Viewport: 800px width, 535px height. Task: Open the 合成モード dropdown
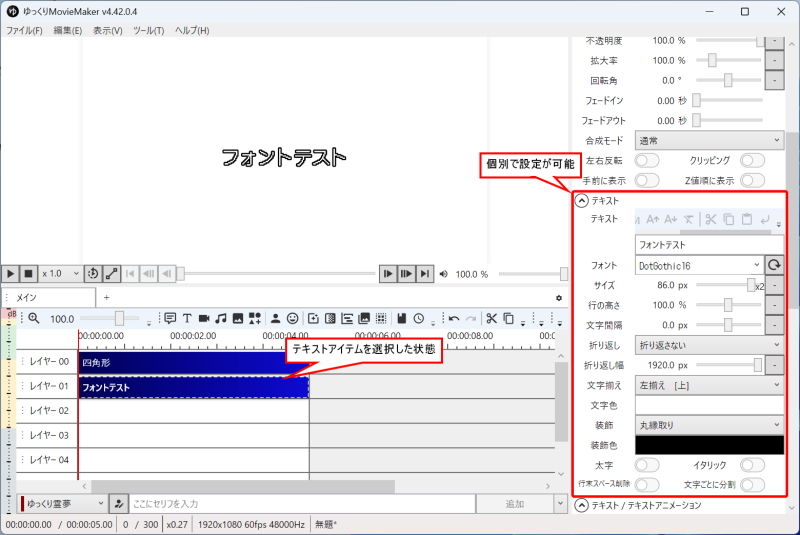point(709,140)
